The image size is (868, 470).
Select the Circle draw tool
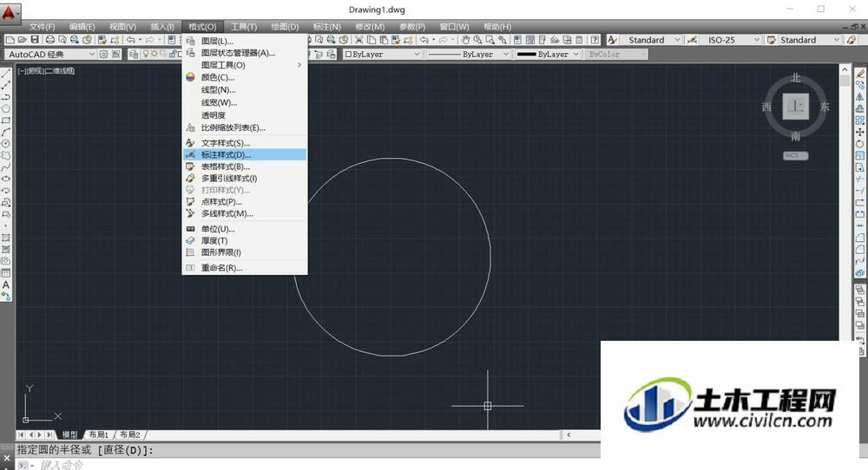click(x=6, y=143)
